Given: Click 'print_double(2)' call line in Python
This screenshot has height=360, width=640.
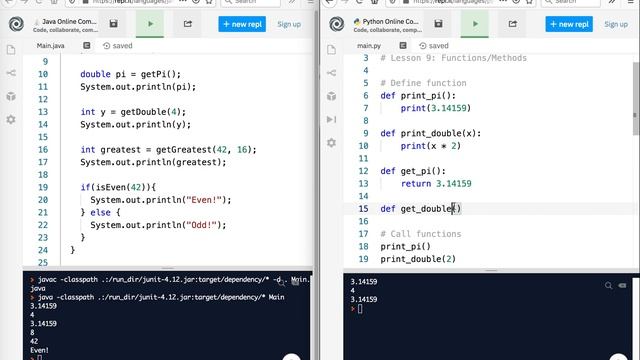Looking at the screenshot, I should click(418, 259).
